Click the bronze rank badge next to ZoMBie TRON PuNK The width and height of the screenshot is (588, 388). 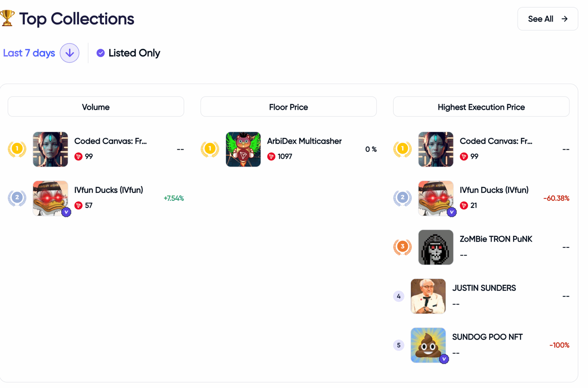tap(402, 247)
